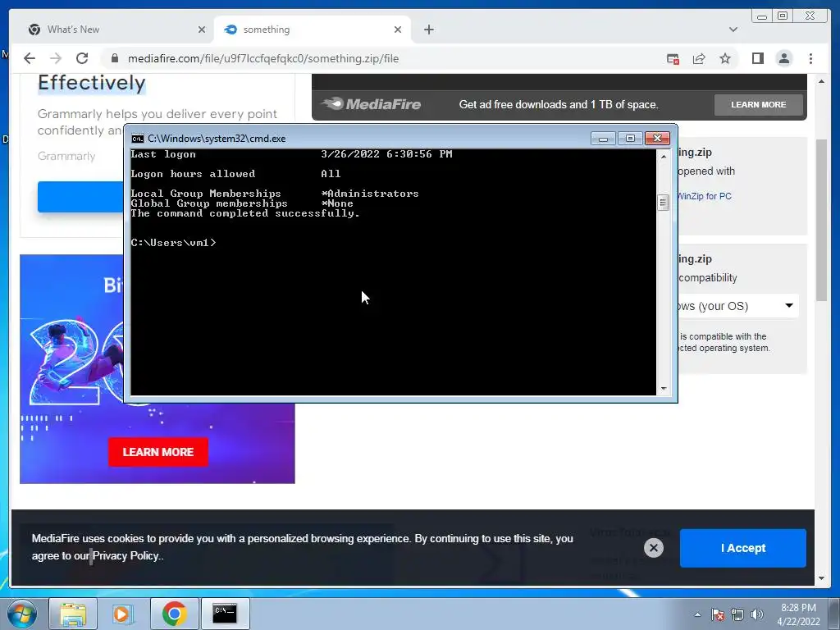840x630 pixels.
Task: Click LEARN MORE in MediaFire banner
Action: coord(759,105)
